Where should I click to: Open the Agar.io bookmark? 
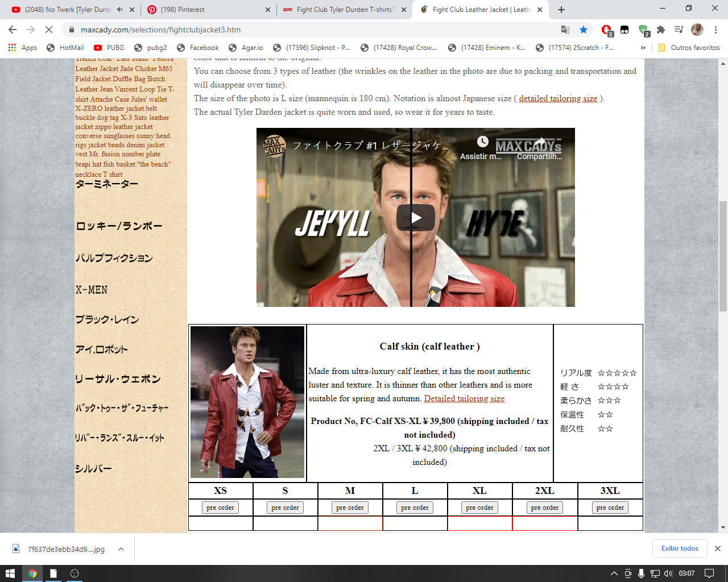(246, 48)
